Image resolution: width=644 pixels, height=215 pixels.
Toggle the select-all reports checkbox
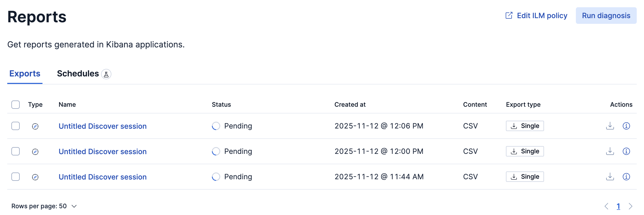click(x=16, y=105)
